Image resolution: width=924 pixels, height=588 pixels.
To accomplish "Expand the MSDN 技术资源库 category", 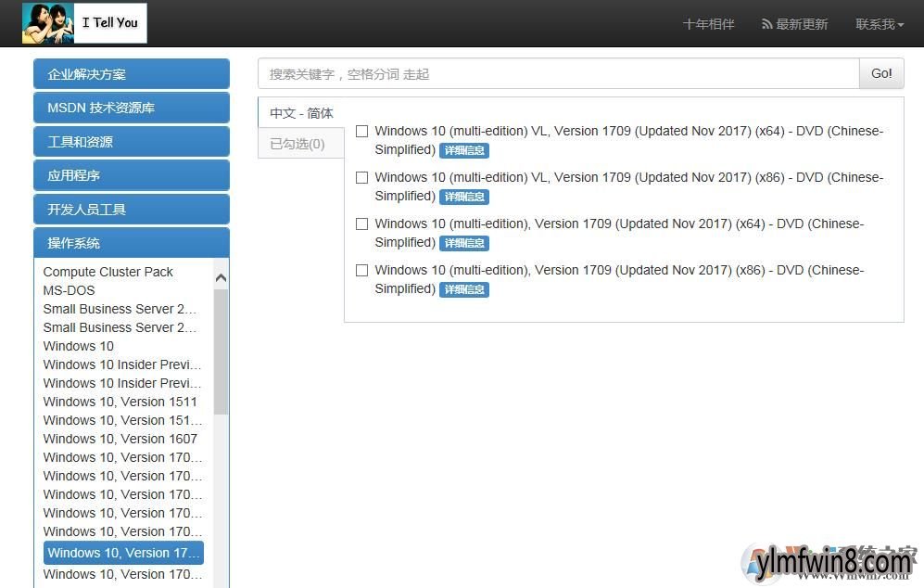I will (x=132, y=108).
